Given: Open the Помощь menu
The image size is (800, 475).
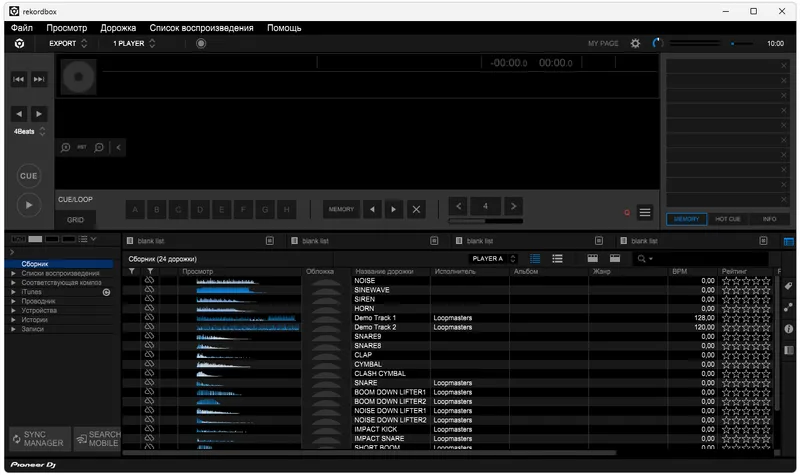Looking at the screenshot, I should [x=284, y=28].
